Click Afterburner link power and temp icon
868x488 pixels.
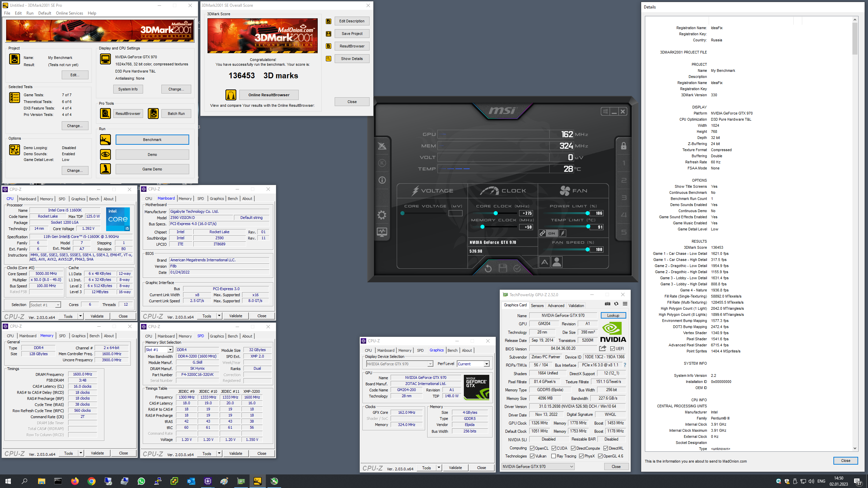542,233
